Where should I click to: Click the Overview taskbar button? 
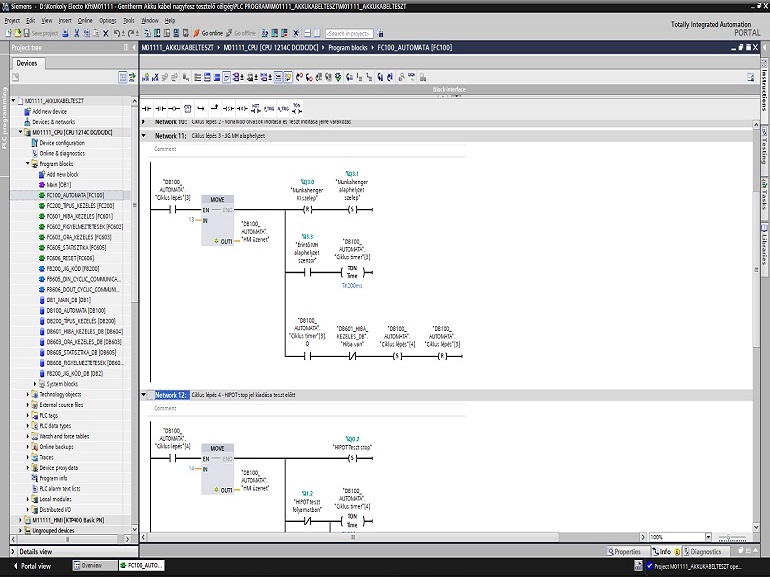coord(95,566)
